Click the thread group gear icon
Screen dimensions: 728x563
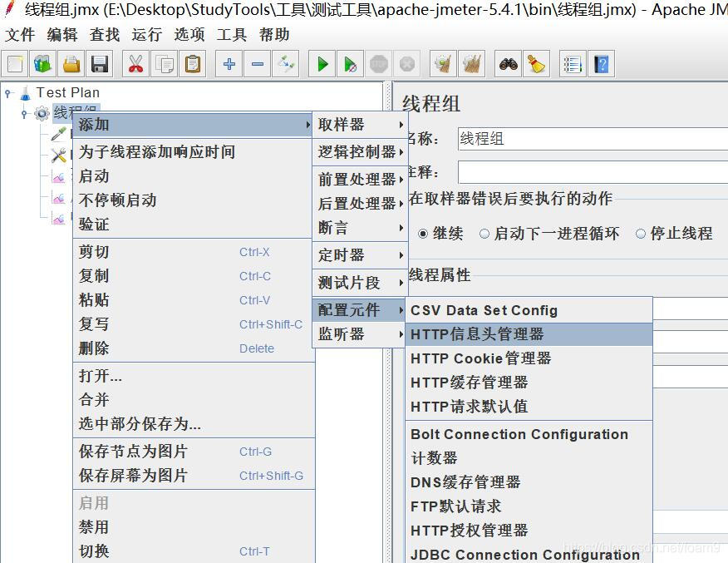pos(42,113)
